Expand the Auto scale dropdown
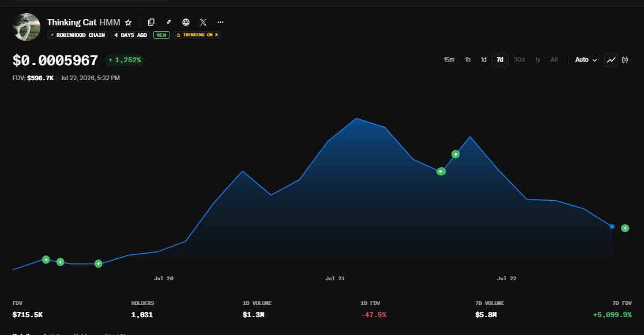644x335 pixels. (x=586, y=60)
